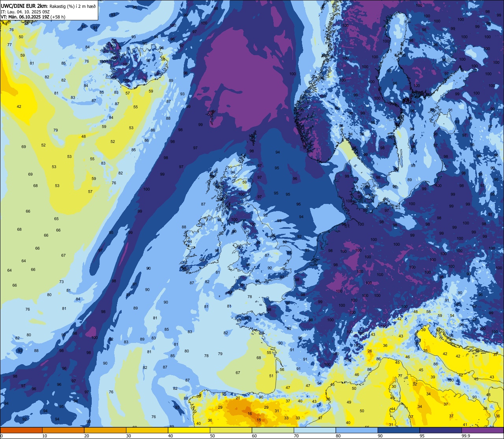The height and width of the screenshot is (439, 504).
Task: Click the legend label "90"
Action: click(380, 436)
